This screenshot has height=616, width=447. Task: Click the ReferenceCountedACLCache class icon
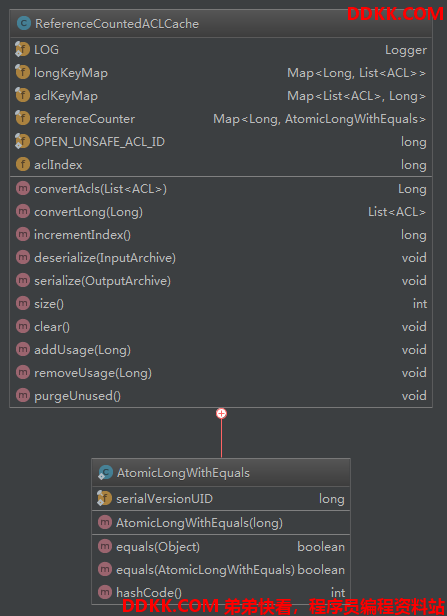tap(24, 23)
